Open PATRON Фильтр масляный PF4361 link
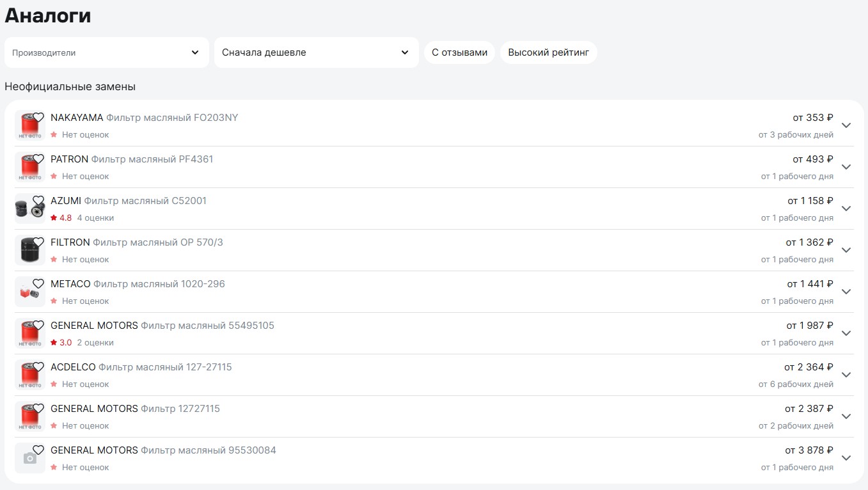The width and height of the screenshot is (868, 490). coord(132,159)
